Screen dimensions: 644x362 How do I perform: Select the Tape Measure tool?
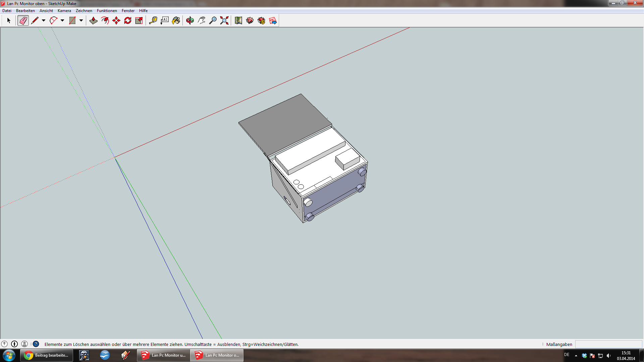(153, 21)
